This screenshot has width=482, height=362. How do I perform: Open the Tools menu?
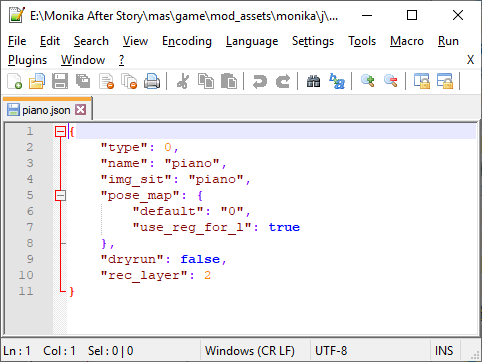point(362,41)
